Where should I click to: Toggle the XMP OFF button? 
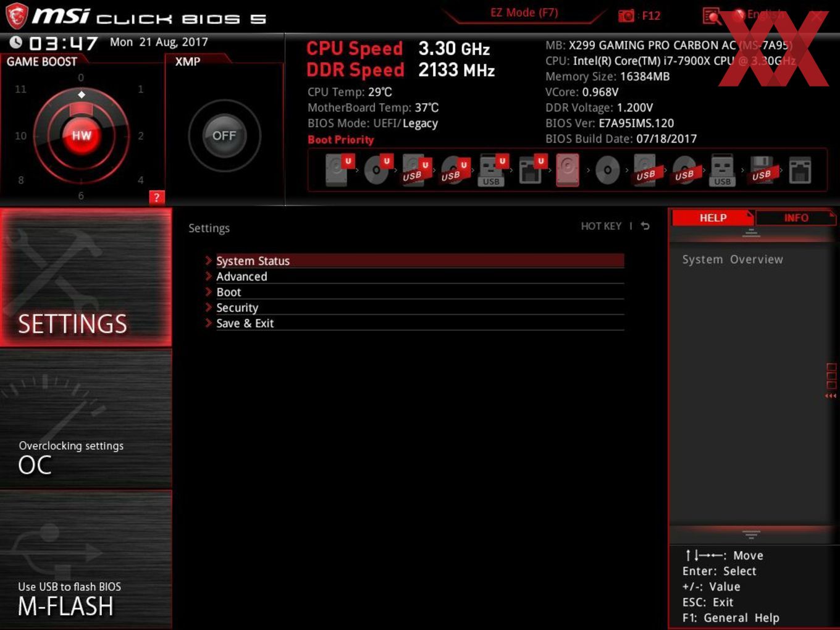click(224, 136)
